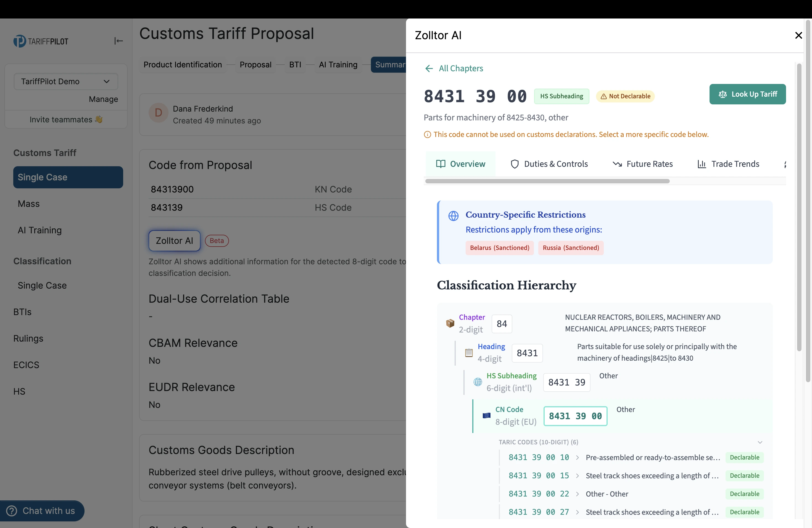Close the Zolltor AI panel

point(798,35)
